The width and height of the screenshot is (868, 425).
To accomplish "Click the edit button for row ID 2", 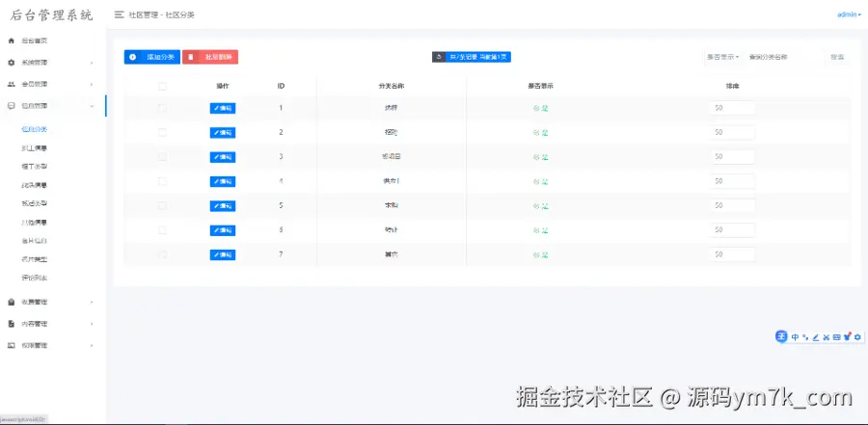I will (x=223, y=133).
